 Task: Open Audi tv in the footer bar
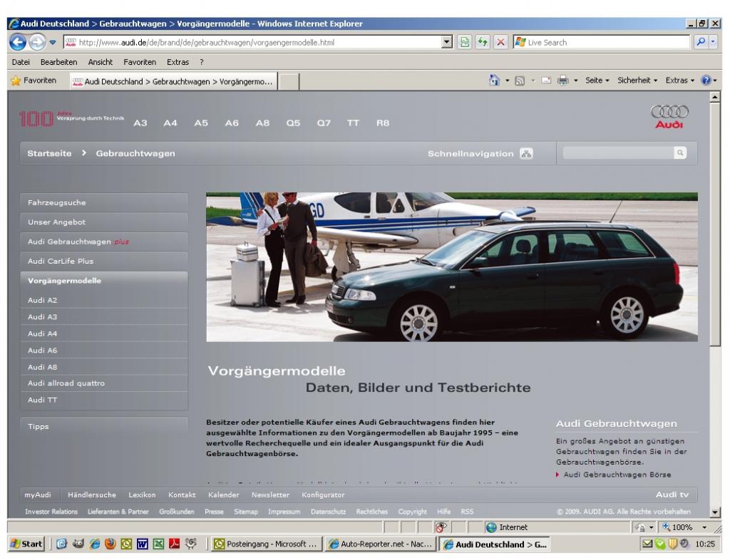672,495
